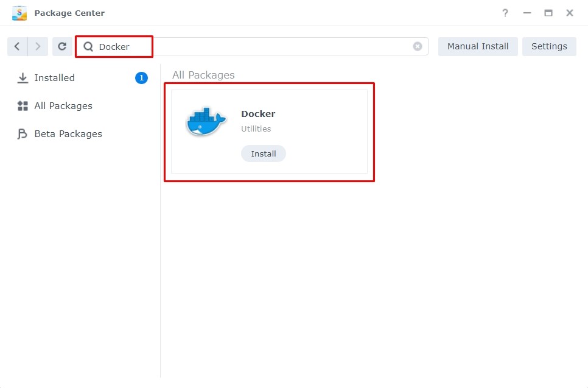The image size is (588, 388).
Task: Refresh the package list
Action: [x=62, y=46]
